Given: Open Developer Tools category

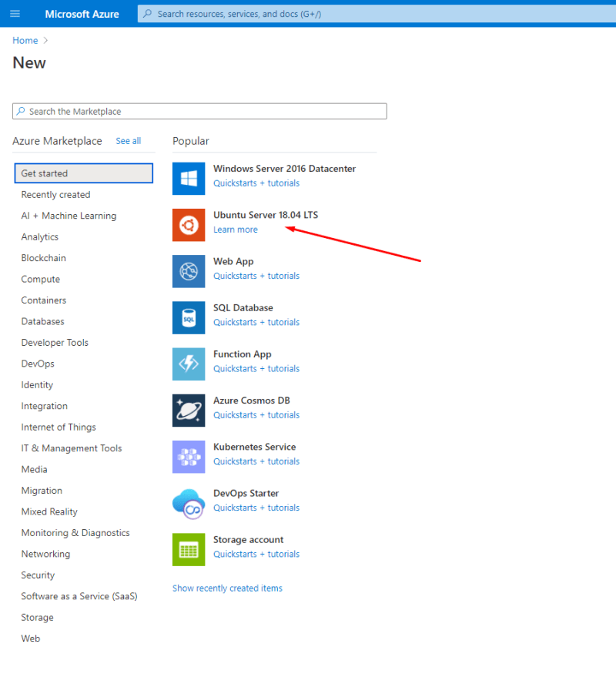Looking at the screenshot, I should (55, 343).
